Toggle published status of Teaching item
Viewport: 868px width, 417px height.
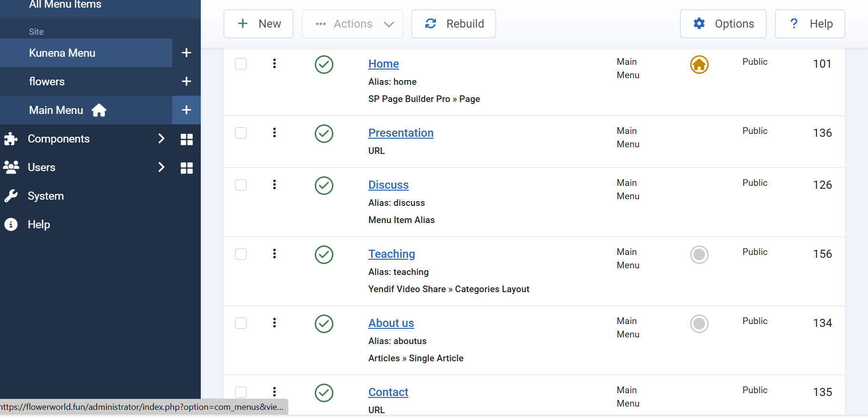point(324,254)
